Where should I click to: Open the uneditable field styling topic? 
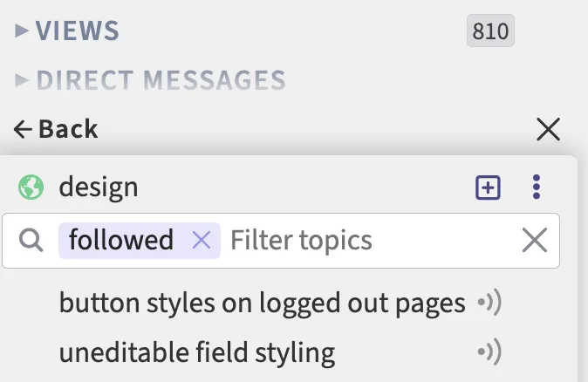pyautogui.click(x=196, y=353)
